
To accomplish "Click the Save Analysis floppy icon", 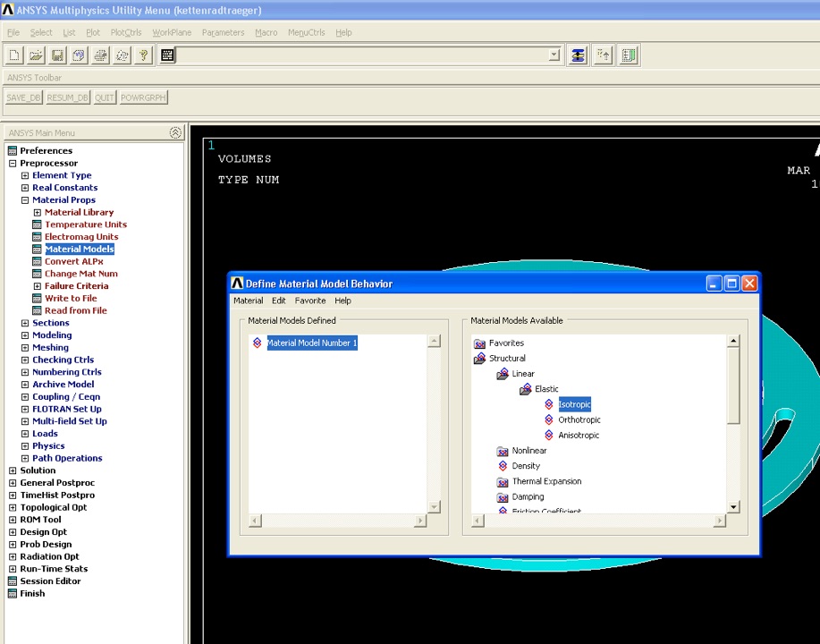I will (57, 55).
